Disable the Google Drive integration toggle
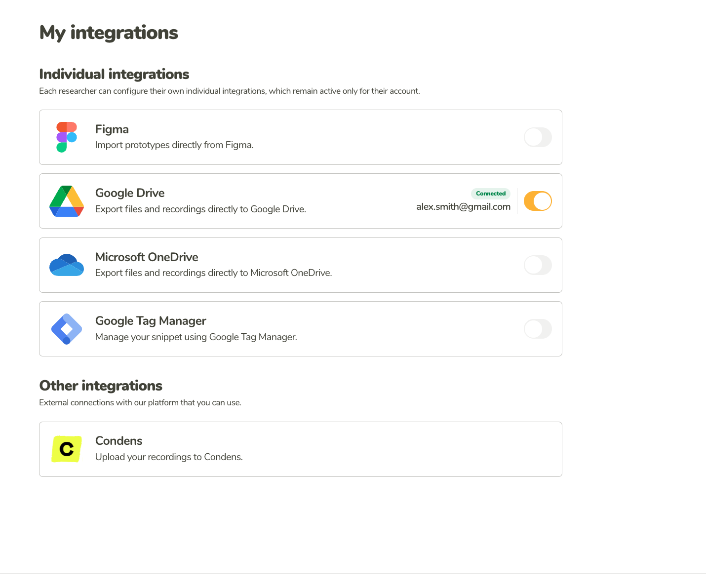The width and height of the screenshot is (706, 588). [538, 201]
